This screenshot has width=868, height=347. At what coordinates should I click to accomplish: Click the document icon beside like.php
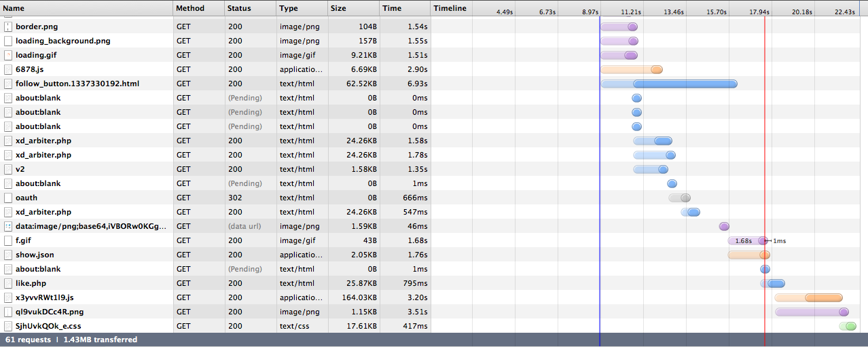(8, 283)
